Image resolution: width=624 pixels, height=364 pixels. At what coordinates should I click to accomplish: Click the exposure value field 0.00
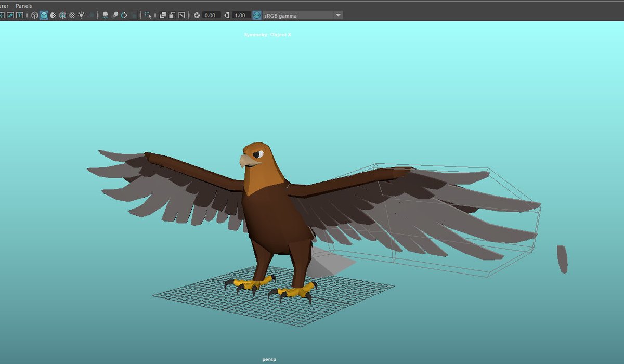tap(211, 15)
